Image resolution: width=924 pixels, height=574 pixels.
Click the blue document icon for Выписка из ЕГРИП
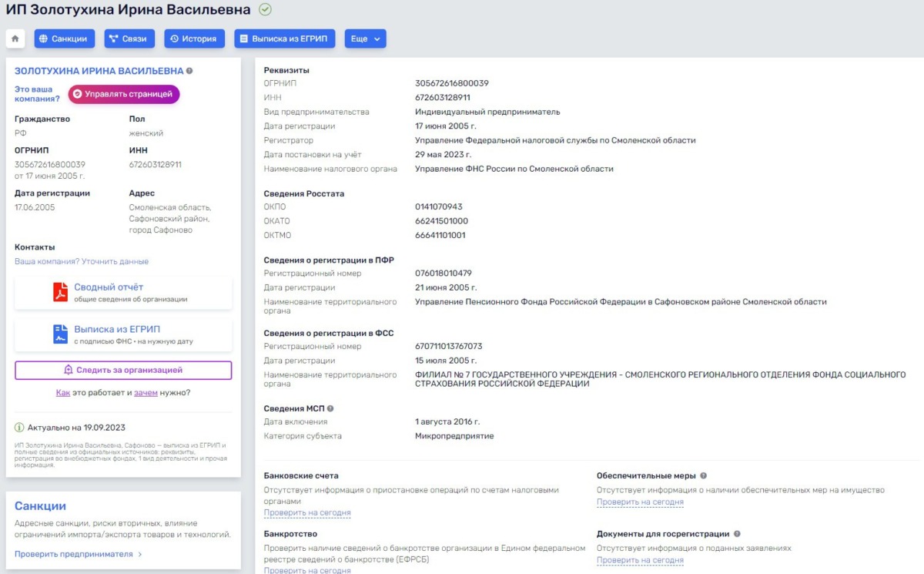click(60, 334)
